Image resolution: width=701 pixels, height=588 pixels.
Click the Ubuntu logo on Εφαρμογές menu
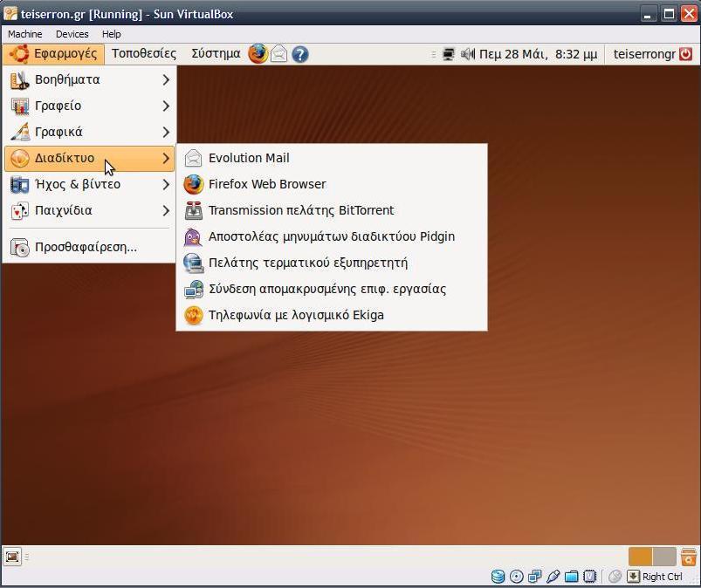point(19,53)
